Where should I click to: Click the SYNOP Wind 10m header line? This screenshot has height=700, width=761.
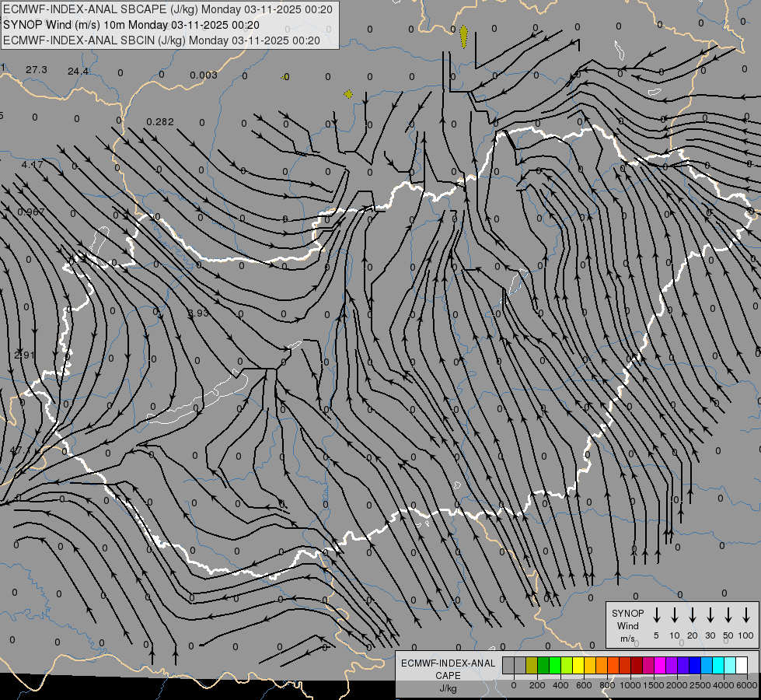coord(131,25)
